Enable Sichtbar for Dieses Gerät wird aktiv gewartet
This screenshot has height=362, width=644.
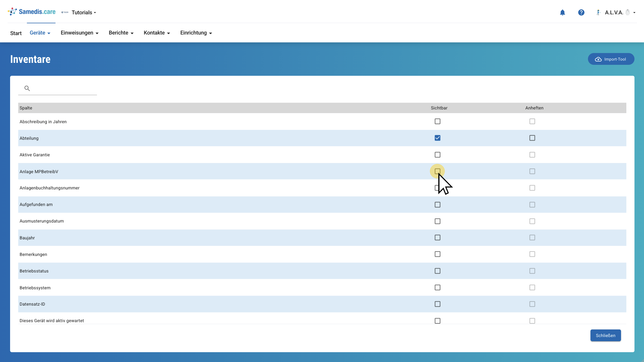pyautogui.click(x=437, y=321)
